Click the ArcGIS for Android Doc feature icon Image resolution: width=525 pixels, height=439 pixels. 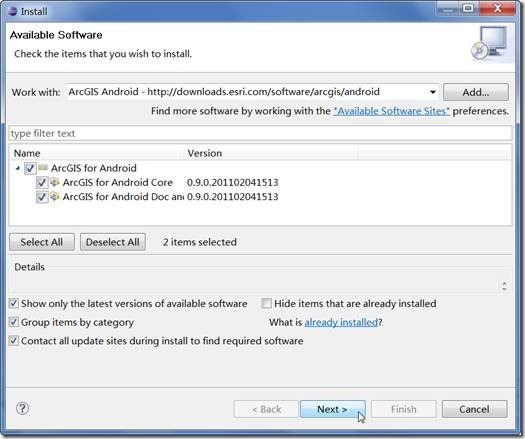coord(55,196)
